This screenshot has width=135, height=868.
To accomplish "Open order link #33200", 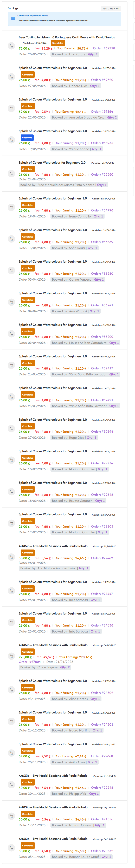I will 102,337.
